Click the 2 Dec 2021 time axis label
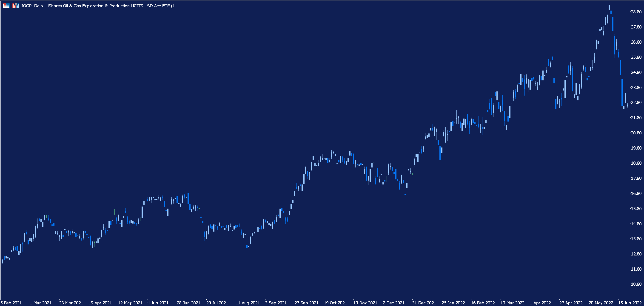This screenshot has width=644, height=306. tap(393, 303)
